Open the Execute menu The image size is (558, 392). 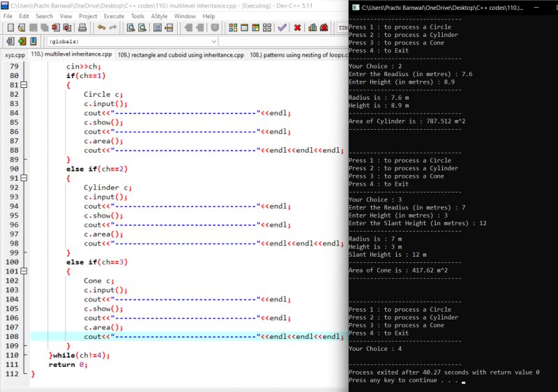(114, 16)
